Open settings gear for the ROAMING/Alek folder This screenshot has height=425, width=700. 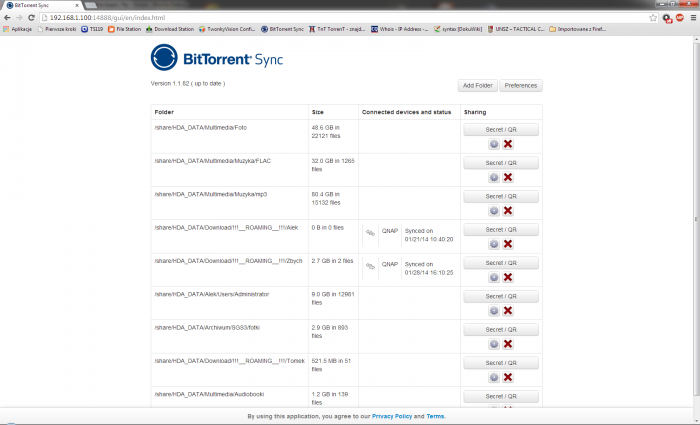tap(494, 244)
